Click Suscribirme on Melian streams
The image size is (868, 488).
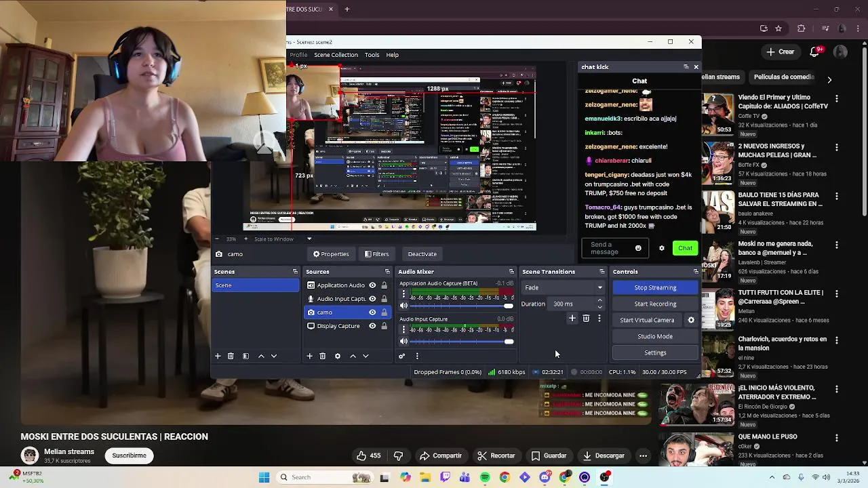130,455
